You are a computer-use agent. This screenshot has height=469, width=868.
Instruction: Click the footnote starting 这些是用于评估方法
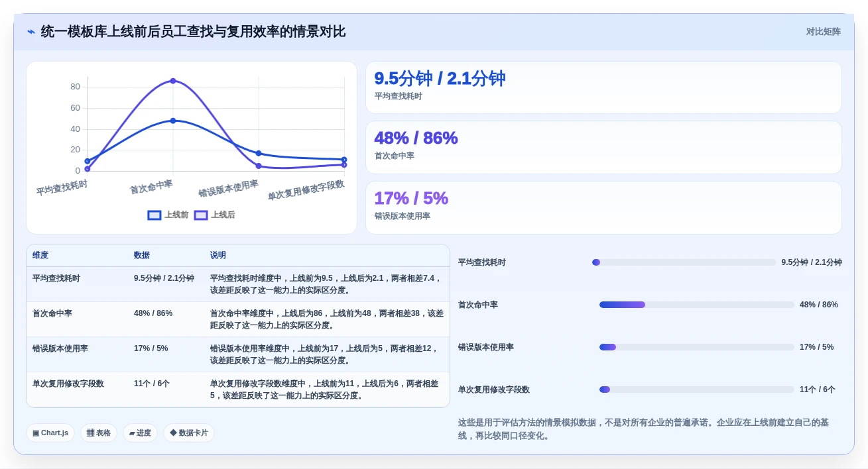[643, 429]
